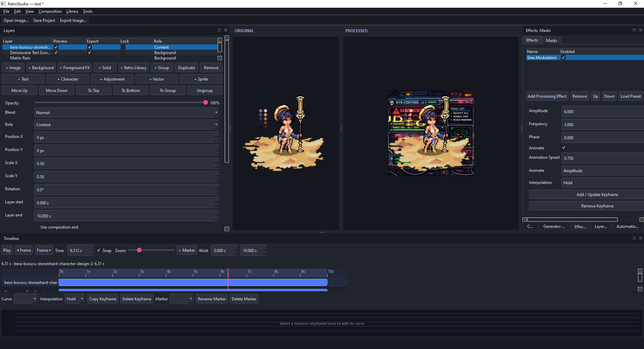Toggle the Animate checkbox in effect settings
This screenshot has width=644, height=349.
coord(564,148)
